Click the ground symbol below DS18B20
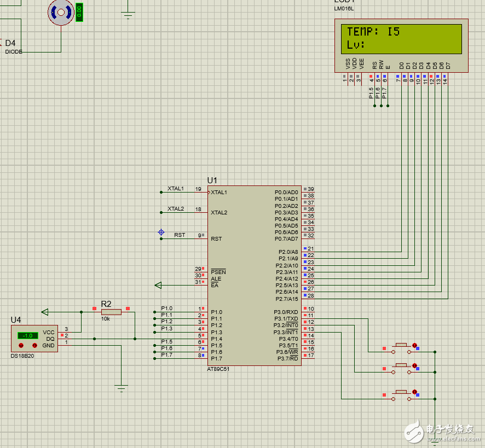This screenshot has height=448, width=485. point(121,388)
